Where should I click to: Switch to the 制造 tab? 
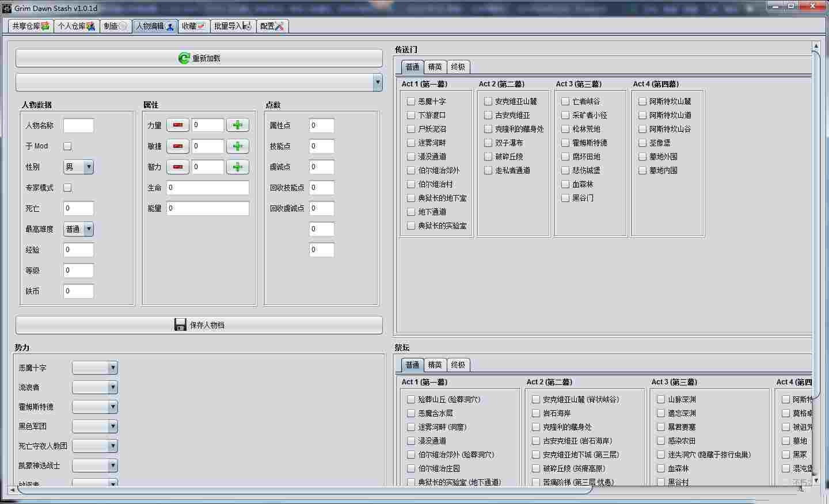coord(116,26)
